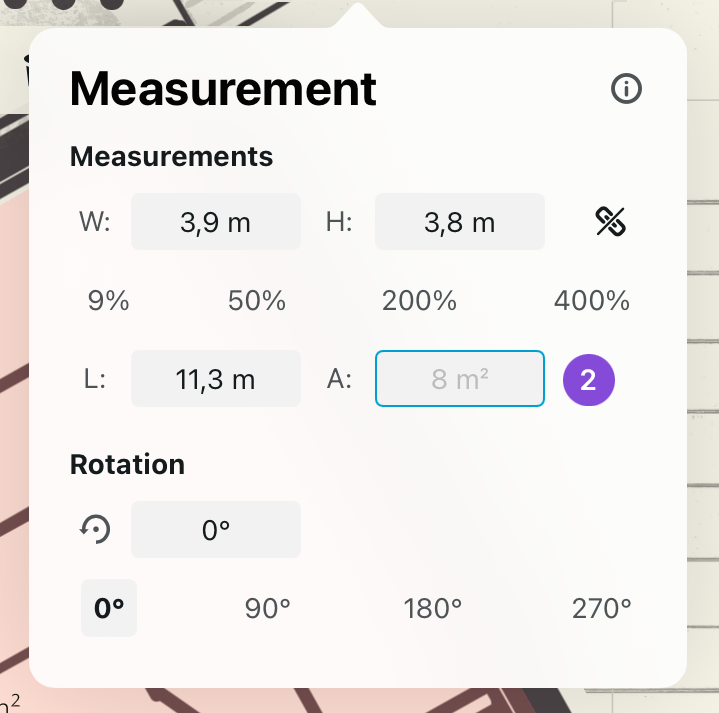The width and height of the screenshot is (719, 713).
Task: Edit the width field showing 3,9 m
Action: tap(216, 222)
